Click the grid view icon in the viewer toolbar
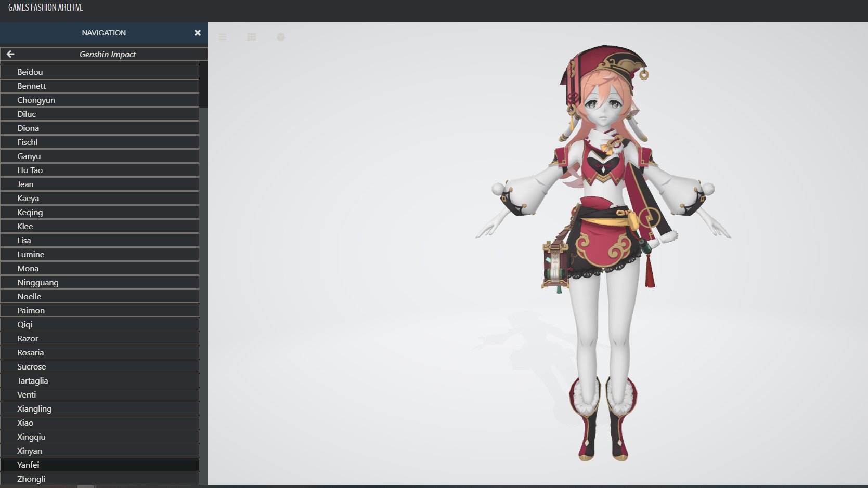Screen dimensions: 868x488 (x=252, y=37)
